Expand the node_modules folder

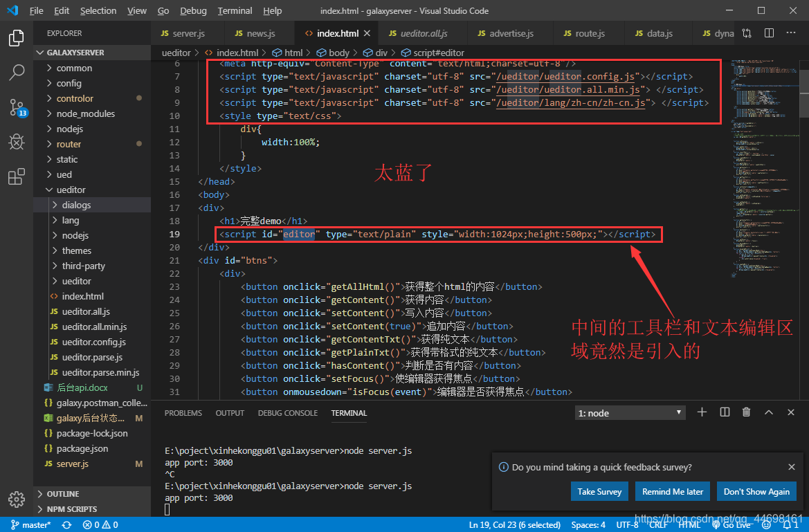pos(92,113)
